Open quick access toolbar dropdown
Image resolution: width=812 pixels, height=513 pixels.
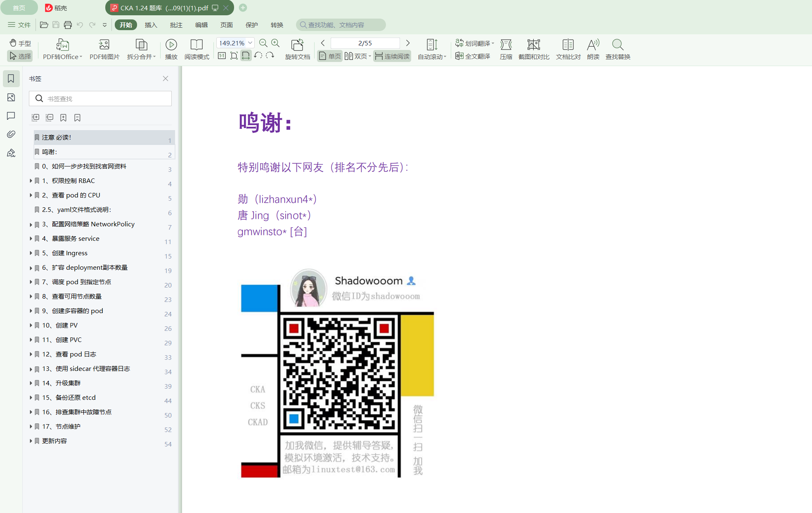(105, 25)
